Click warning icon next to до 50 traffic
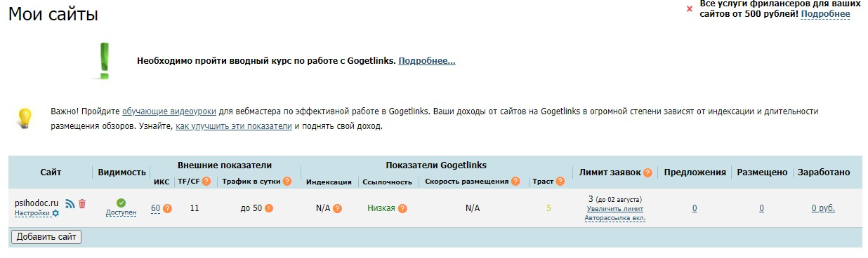The width and height of the screenshot is (868, 258). pyautogui.click(x=268, y=208)
